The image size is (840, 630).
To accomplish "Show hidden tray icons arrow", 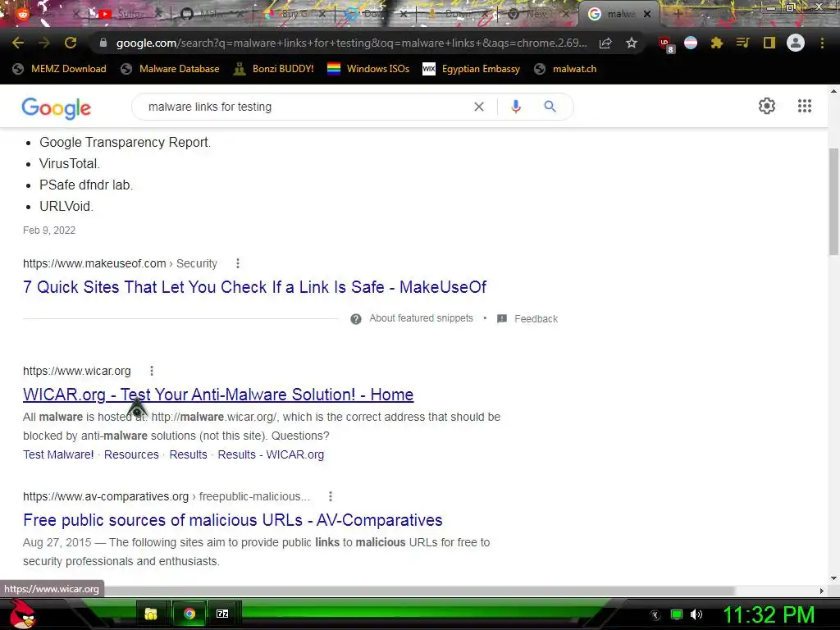I will pyautogui.click(x=655, y=615).
